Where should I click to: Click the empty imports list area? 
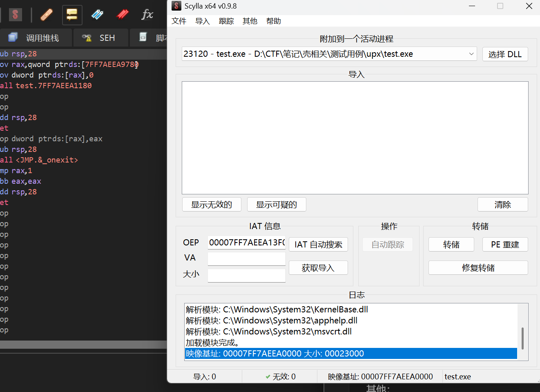[355, 138]
